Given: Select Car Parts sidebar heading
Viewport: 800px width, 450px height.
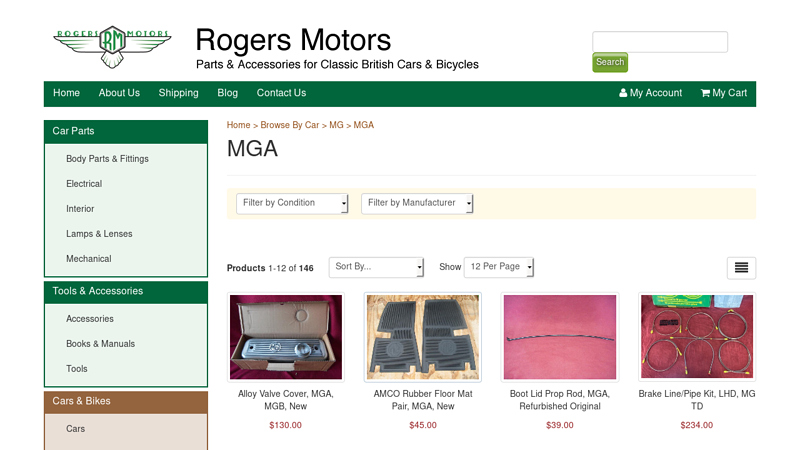Looking at the screenshot, I should (126, 131).
